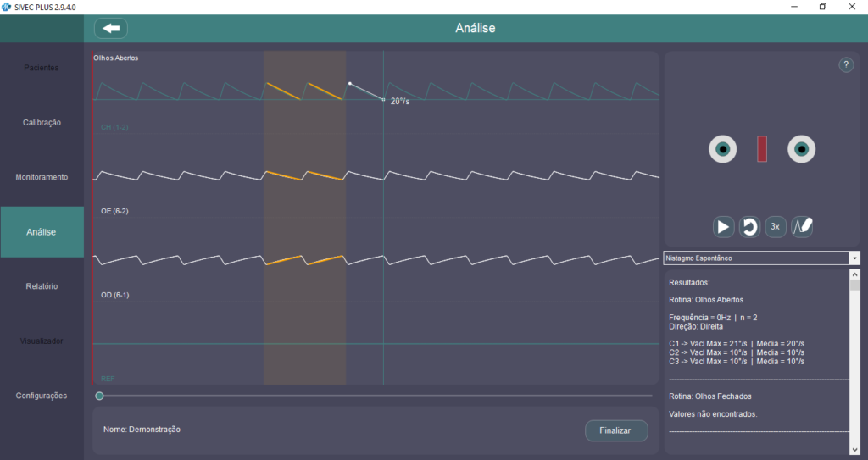Click the timeline slider handle
868x460 pixels.
pos(100,396)
